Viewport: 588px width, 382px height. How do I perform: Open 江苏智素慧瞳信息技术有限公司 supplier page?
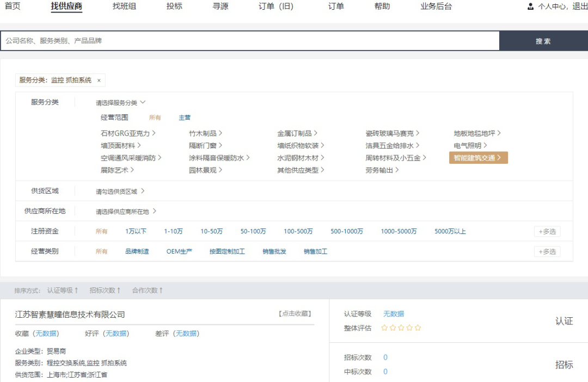tap(70, 315)
